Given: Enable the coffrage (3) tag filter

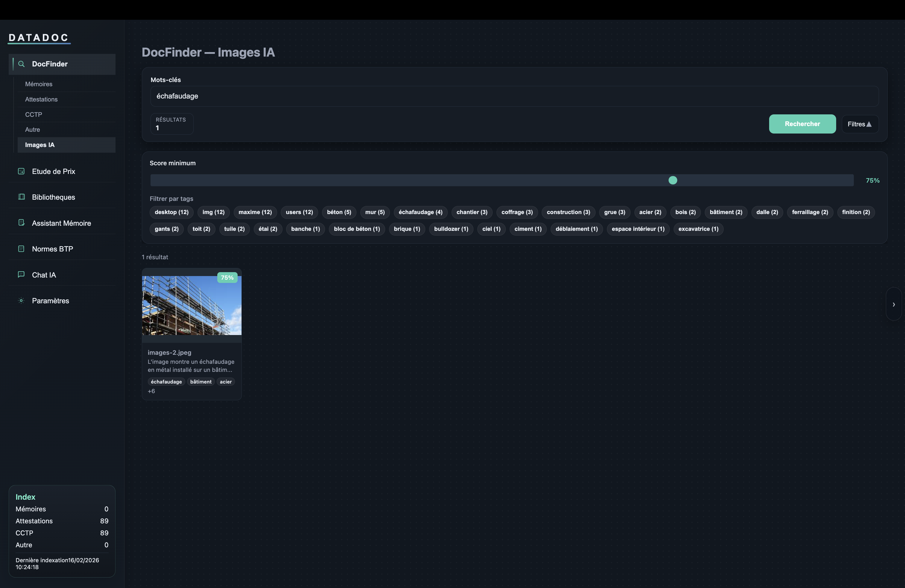Looking at the screenshot, I should (517, 212).
